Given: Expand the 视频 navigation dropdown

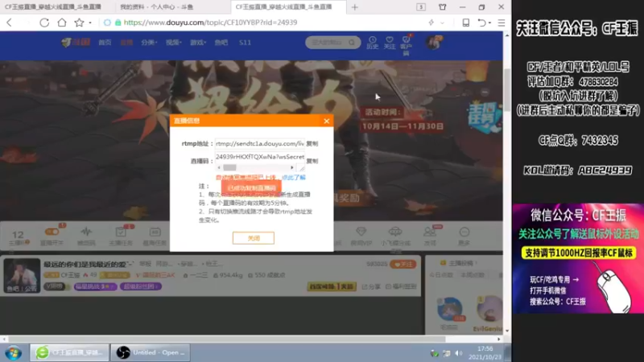Looking at the screenshot, I should (173, 43).
